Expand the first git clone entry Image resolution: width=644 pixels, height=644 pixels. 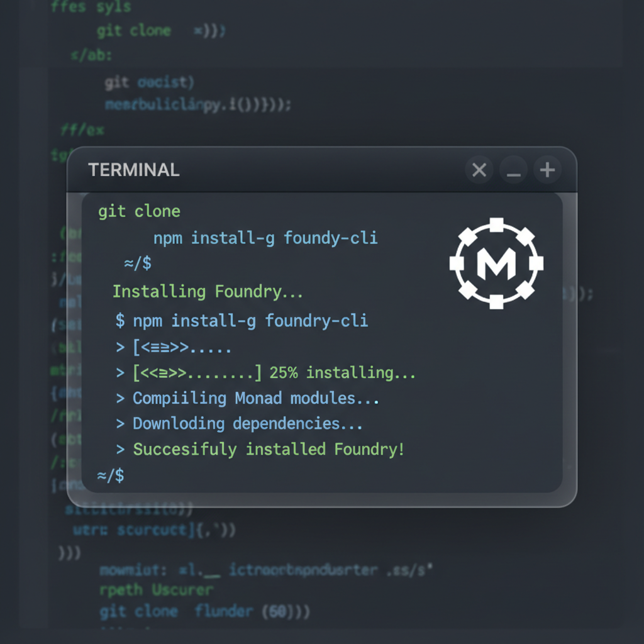(138, 211)
